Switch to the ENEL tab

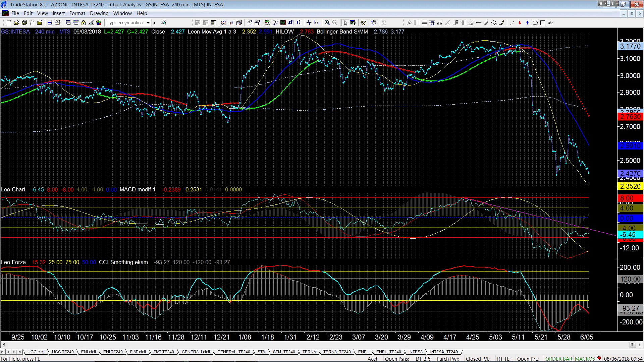[363, 352]
